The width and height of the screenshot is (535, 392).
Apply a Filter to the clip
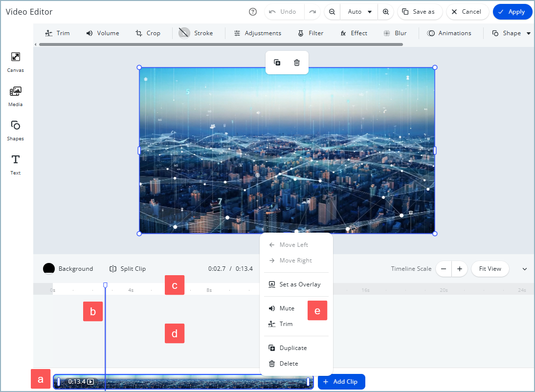tap(310, 33)
